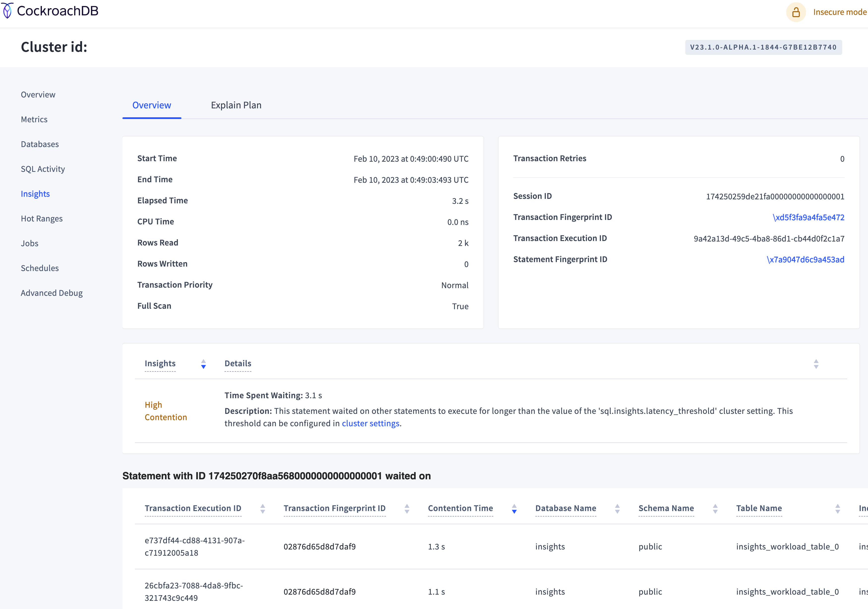868x609 pixels.
Task: Click the insights database name in the 1.3 s row
Action: tap(550, 547)
